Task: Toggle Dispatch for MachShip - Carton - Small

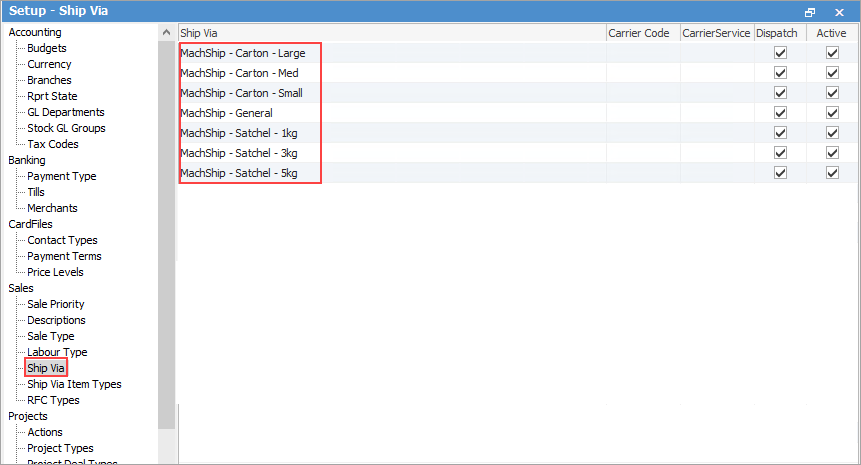Action: pyautogui.click(x=780, y=93)
